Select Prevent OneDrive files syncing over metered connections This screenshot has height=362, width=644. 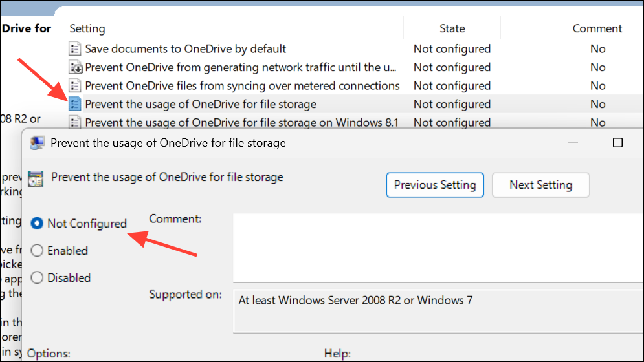pos(355,86)
